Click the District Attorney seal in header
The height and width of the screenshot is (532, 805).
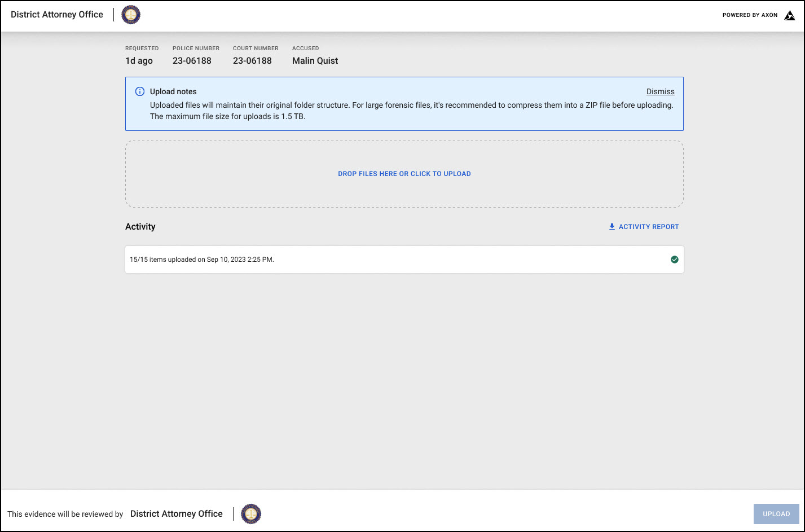coord(131,15)
